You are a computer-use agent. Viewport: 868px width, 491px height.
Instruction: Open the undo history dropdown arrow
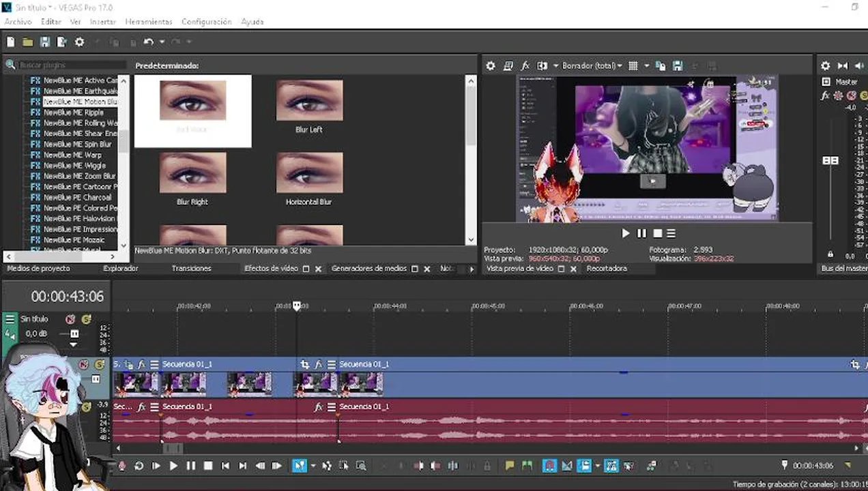pos(162,42)
